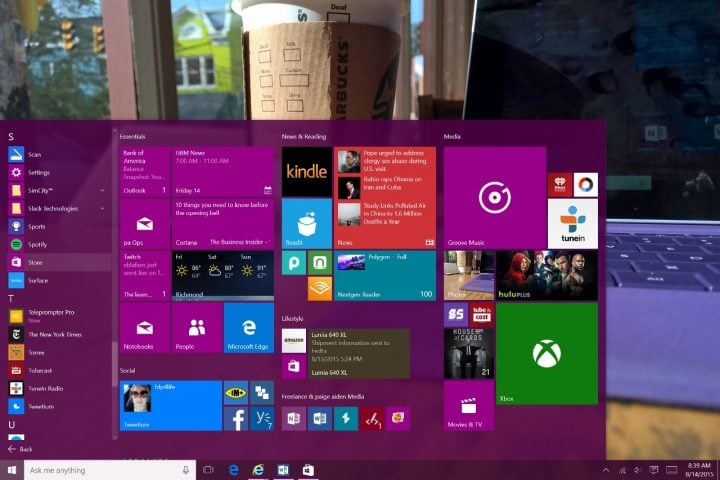Open the Kindle tile
The height and width of the screenshot is (480, 720).
(x=307, y=172)
